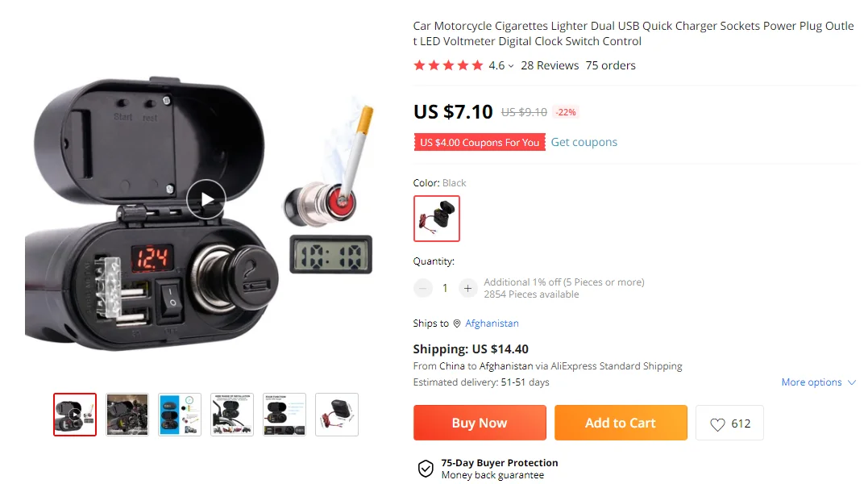Click the Add to Cart button
This screenshot has width=868, height=484.
tap(621, 423)
